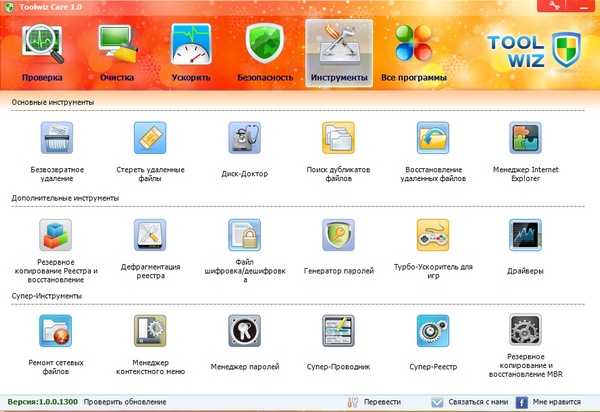The height and width of the screenshot is (412, 600).
Task: Open the Супер-Проводник tool
Action: (x=337, y=332)
